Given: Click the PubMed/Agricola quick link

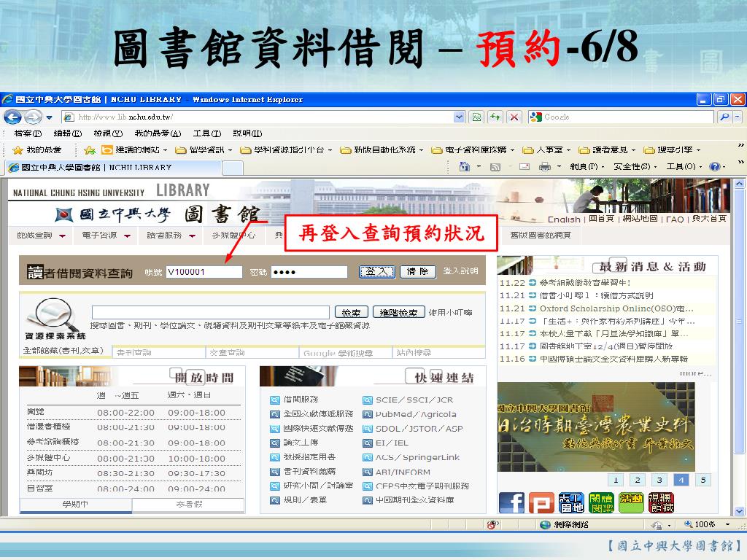Looking at the screenshot, I should 415,414.
